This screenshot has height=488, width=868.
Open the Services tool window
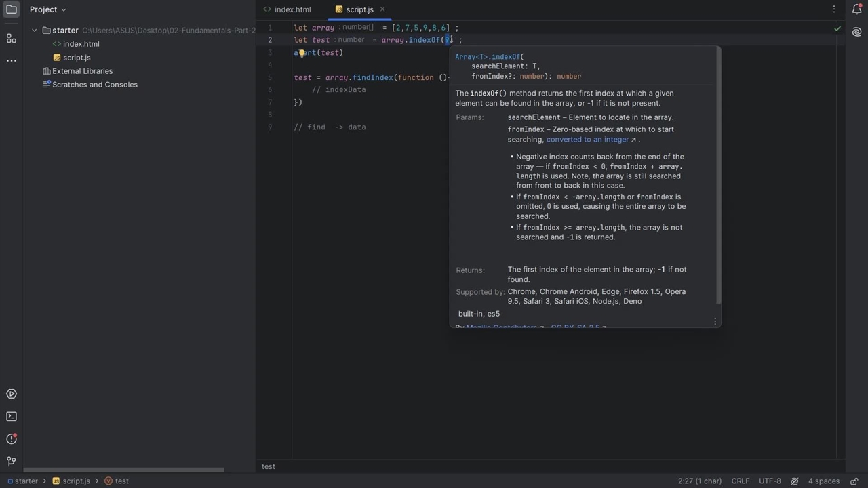click(12, 394)
